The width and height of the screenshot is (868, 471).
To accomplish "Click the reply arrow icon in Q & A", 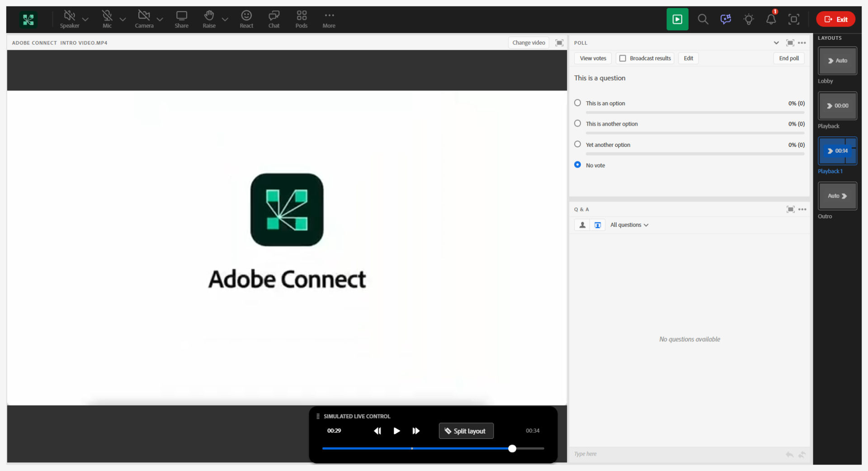I will [790, 454].
